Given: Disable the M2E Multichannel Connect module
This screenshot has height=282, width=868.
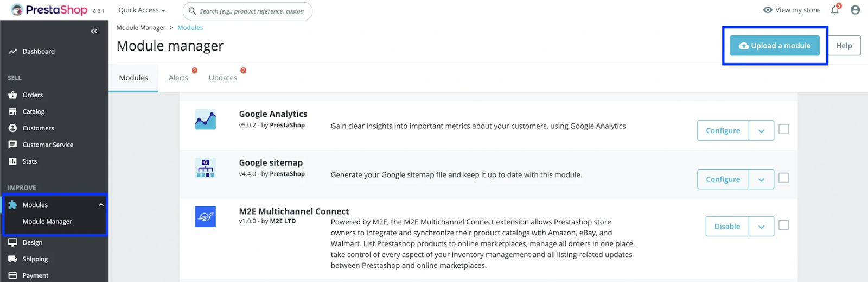Looking at the screenshot, I should pos(727,227).
